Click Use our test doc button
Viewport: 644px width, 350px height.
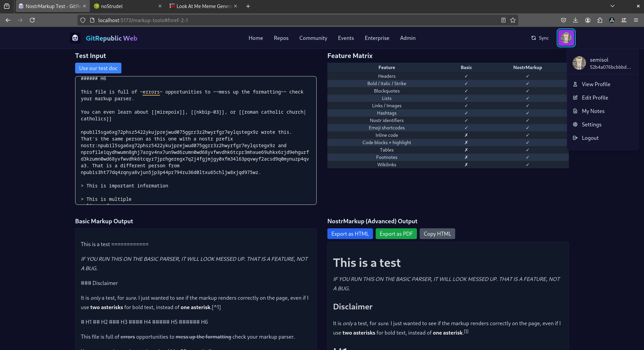pyautogui.click(x=98, y=68)
